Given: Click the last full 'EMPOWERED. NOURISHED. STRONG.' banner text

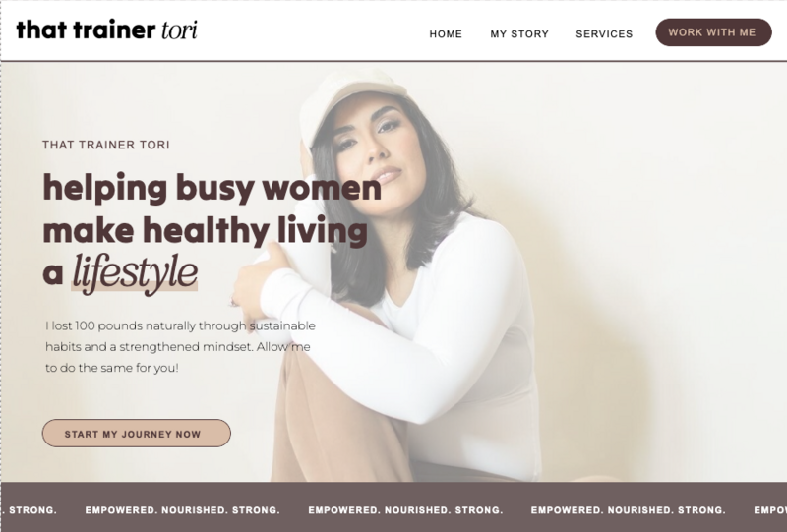Looking at the screenshot, I should (x=629, y=510).
